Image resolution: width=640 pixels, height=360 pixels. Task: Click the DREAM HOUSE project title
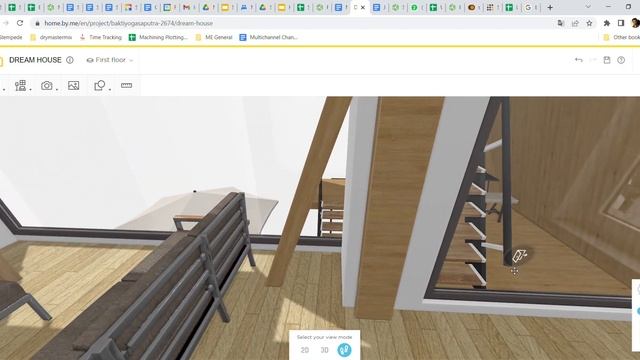35,60
